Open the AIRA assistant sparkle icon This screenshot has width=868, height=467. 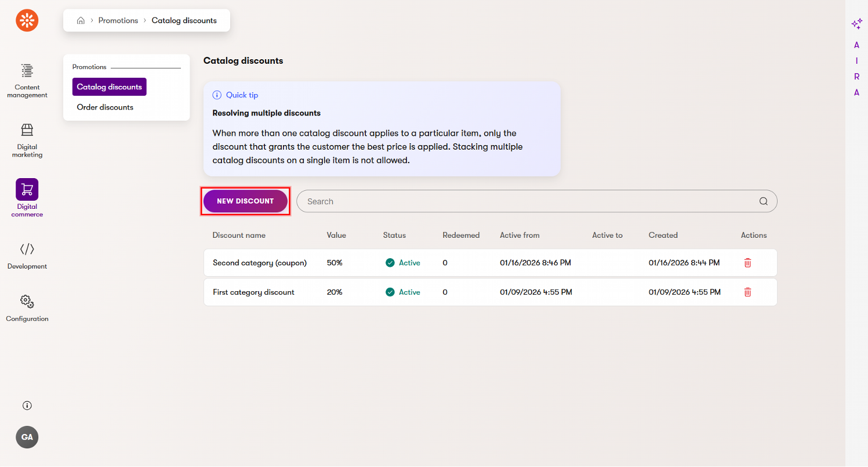[856, 24]
